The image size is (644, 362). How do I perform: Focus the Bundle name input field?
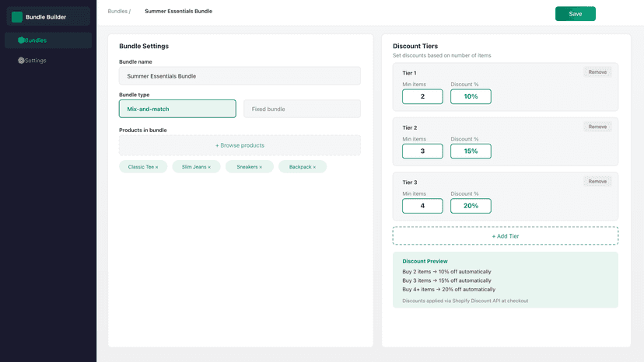[x=240, y=76]
